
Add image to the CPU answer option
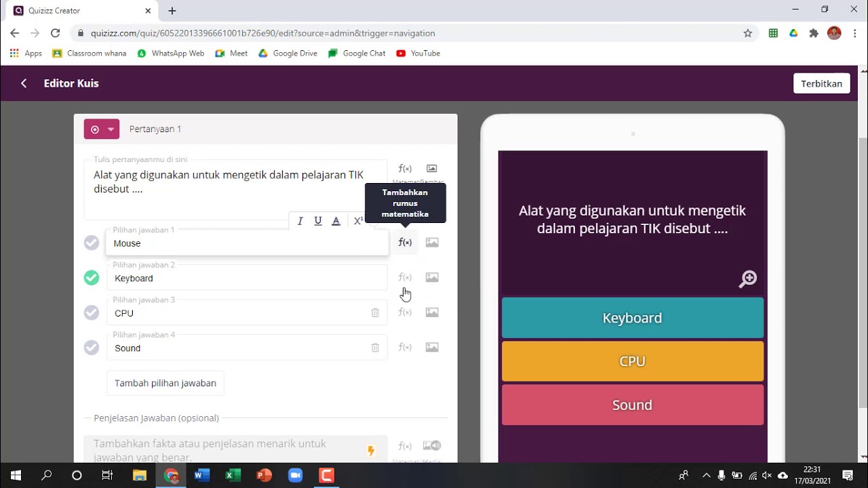432,312
